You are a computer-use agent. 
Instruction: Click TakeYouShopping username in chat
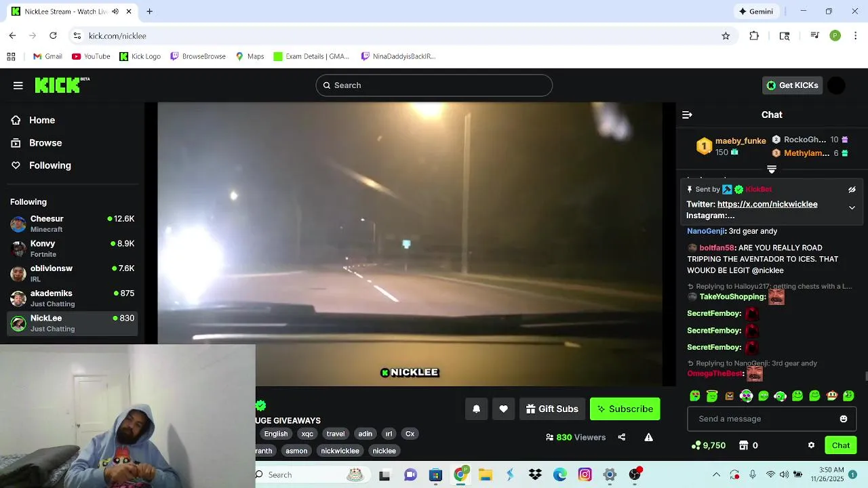[x=732, y=297]
